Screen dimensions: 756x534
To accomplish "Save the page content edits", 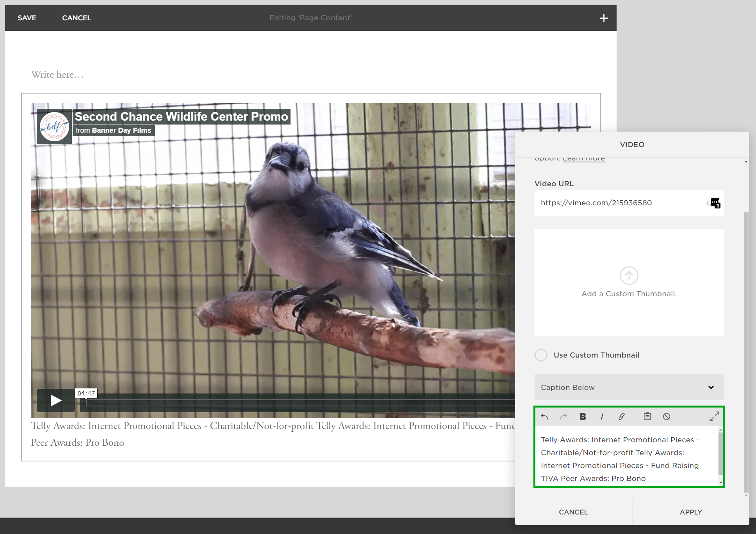I will [27, 18].
